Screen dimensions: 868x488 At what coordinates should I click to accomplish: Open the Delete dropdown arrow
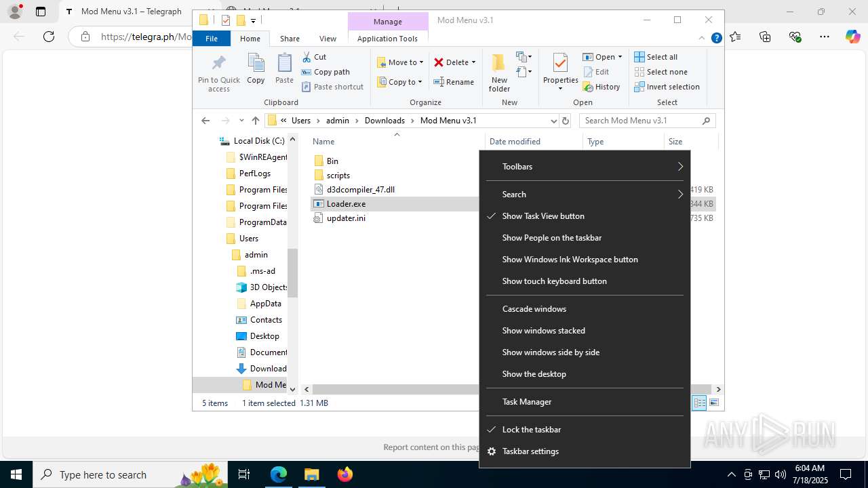coord(473,62)
